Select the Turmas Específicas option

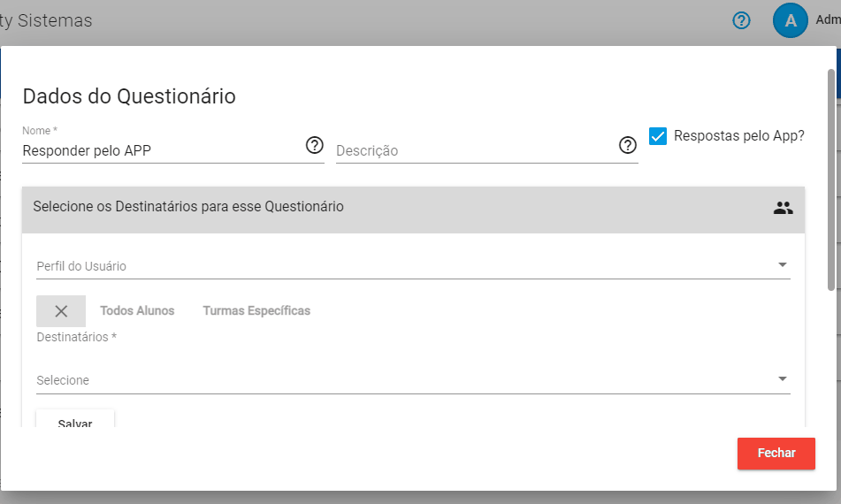(256, 311)
